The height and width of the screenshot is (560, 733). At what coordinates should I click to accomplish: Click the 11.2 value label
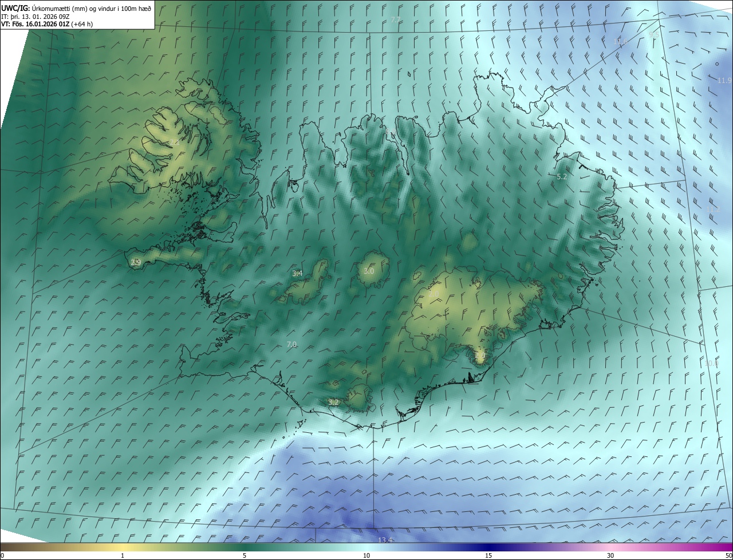(x=714, y=210)
